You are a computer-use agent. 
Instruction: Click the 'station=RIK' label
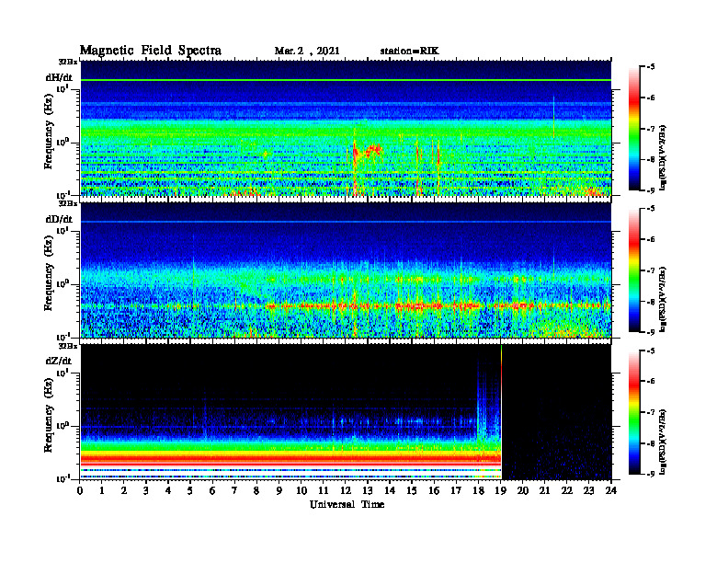[409, 52]
